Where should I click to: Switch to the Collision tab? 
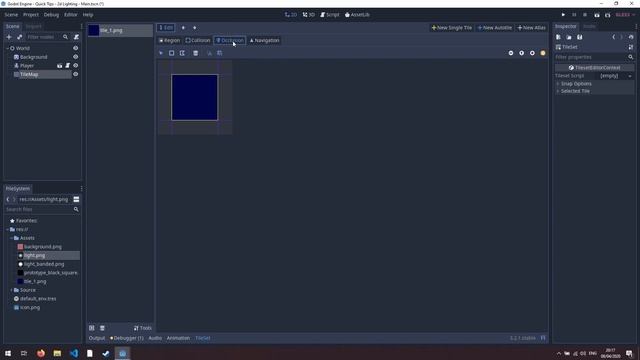tap(198, 40)
